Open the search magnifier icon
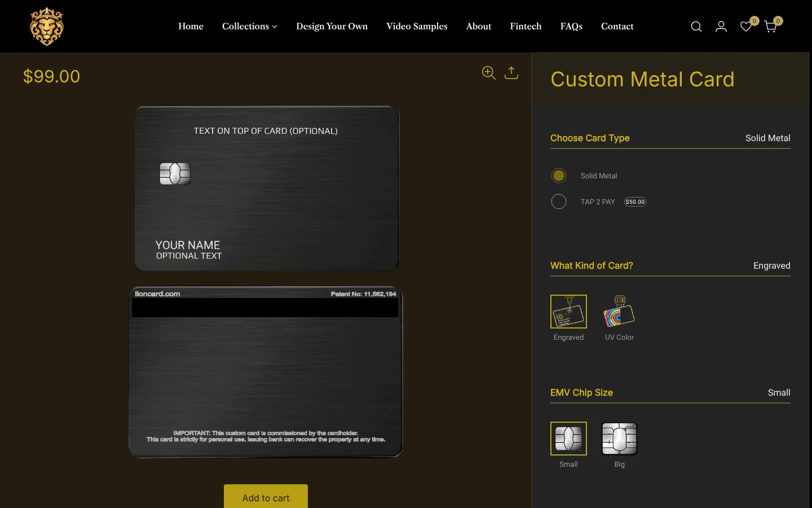 (x=696, y=27)
